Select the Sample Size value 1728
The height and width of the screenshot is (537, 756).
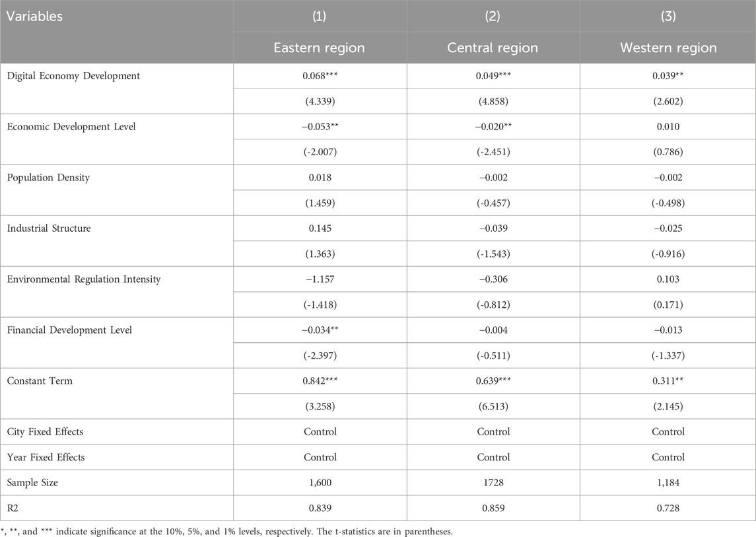(x=493, y=483)
